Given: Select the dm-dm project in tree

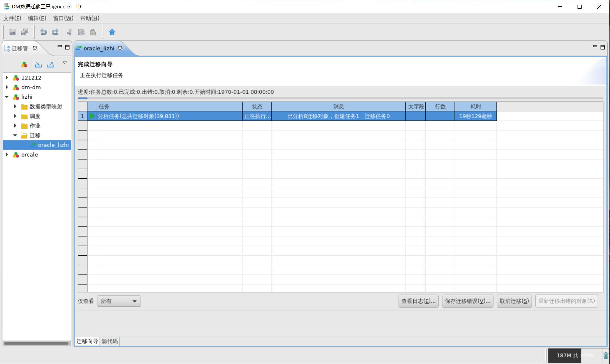Looking at the screenshot, I should [x=31, y=87].
